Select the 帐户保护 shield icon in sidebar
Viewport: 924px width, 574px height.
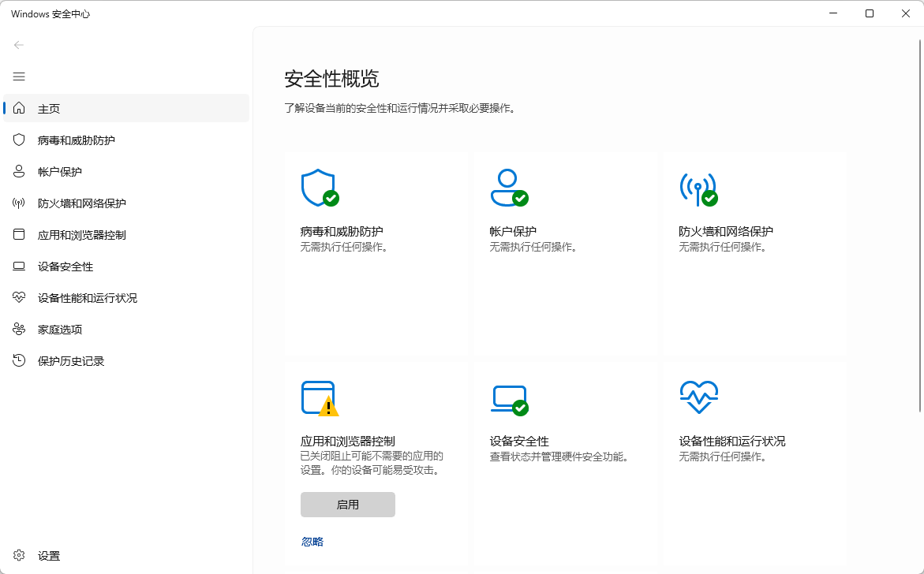click(19, 171)
